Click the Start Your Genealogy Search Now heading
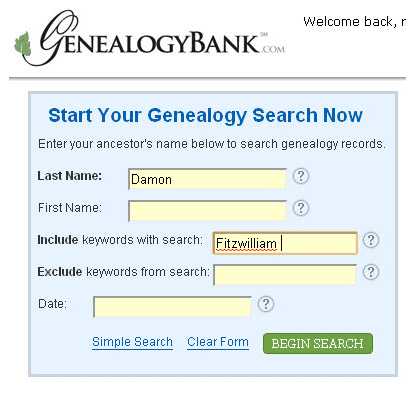420x394 pixels. (x=205, y=116)
